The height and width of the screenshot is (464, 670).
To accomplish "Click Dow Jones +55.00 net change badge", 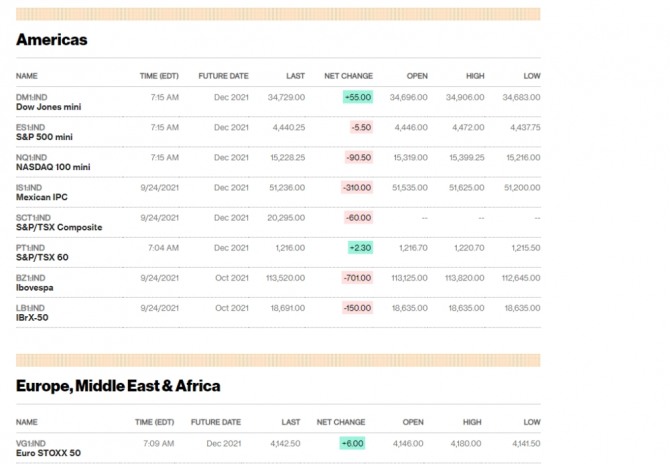I will pyautogui.click(x=357, y=97).
